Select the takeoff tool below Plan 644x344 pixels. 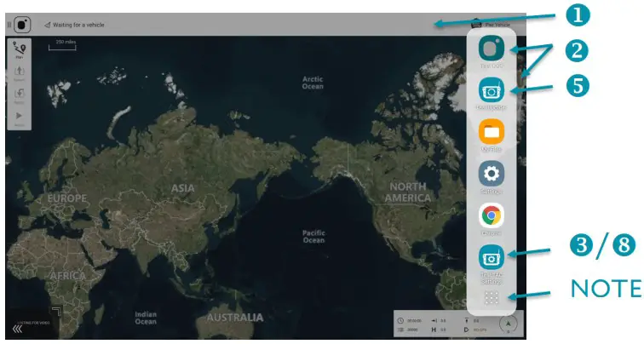pyautogui.click(x=20, y=73)
